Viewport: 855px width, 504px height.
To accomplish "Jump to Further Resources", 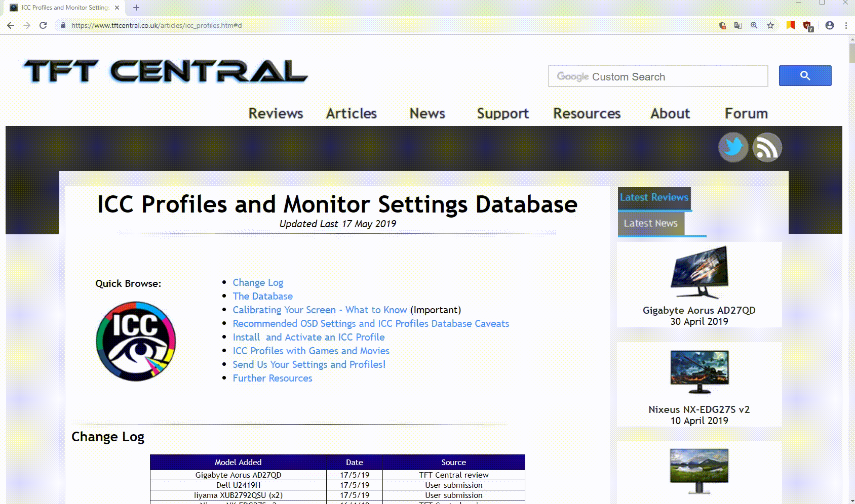I will [x=273, y=378].
